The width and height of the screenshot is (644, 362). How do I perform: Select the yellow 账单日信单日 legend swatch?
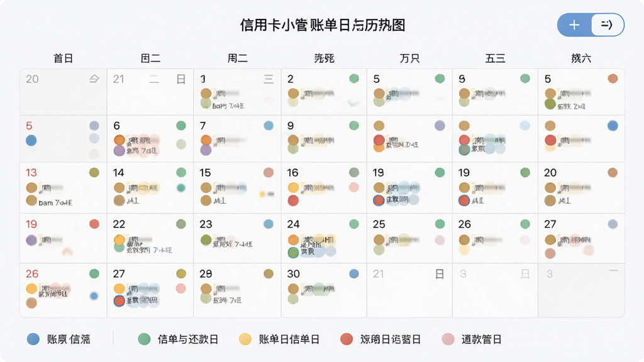click(x=245, y=339)
